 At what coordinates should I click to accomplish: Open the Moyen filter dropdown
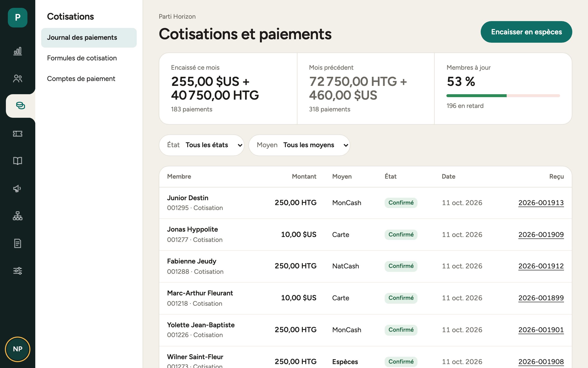pyautogui.click(x=299, y=145)
